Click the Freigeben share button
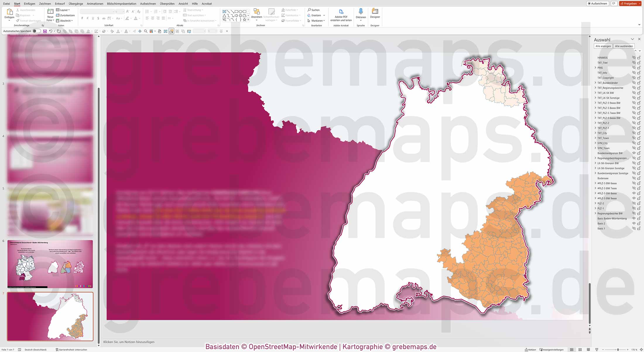Image resolution: width=644 pixels, height=352 pixels. tap(630, 3)
